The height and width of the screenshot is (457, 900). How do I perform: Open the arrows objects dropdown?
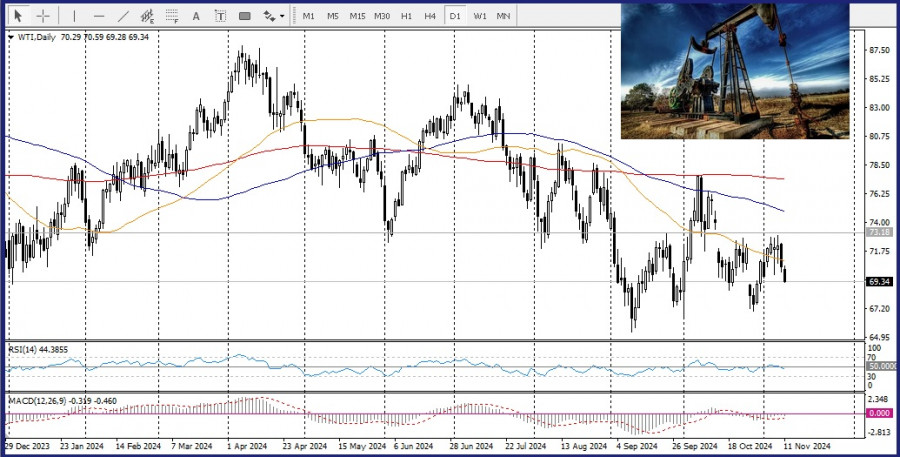[273, 16]
